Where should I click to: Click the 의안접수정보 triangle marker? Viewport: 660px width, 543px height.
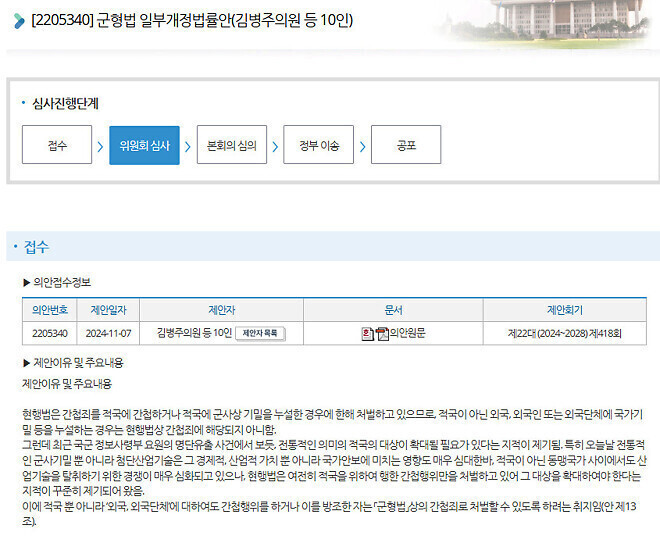coord(27,282)
